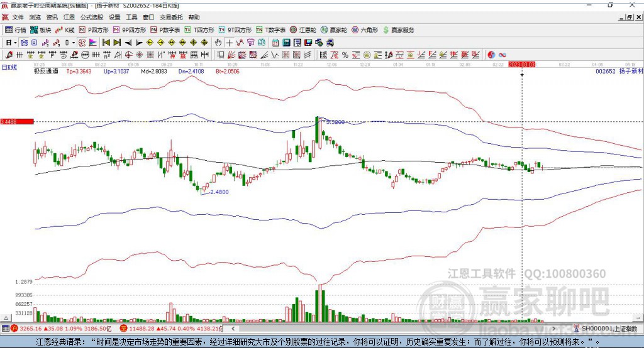Click the SH000001 上证指数 status entry
644x348 pixels.
pyautogui.click(x=606, y=329)
